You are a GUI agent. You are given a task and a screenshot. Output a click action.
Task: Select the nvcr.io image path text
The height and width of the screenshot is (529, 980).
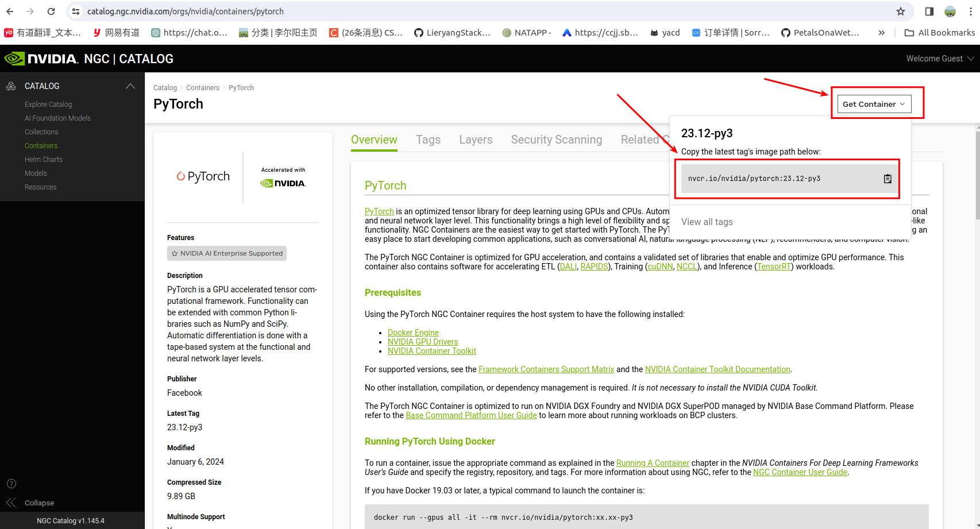(754, 179)
